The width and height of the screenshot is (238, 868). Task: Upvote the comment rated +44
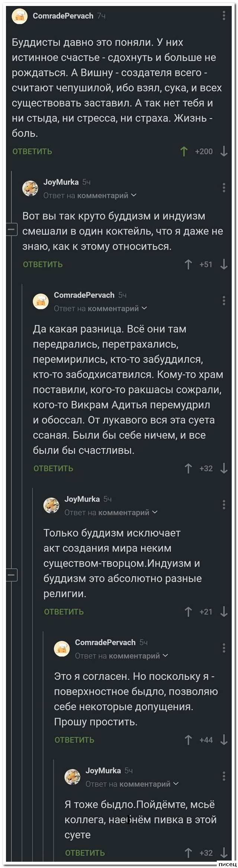pyautogui.click(x=188, y=740)
